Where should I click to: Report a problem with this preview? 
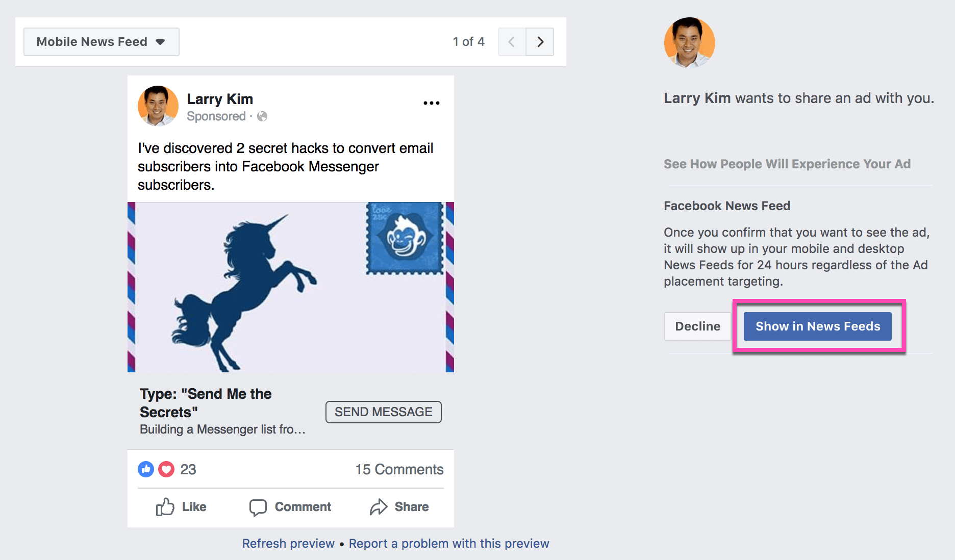click(x=448, y=543)
